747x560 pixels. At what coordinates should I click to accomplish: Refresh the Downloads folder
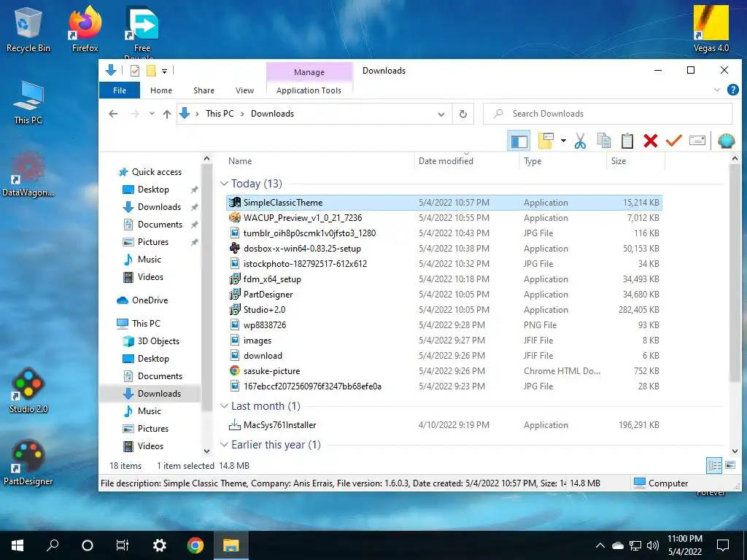click(x=462, y=114)
